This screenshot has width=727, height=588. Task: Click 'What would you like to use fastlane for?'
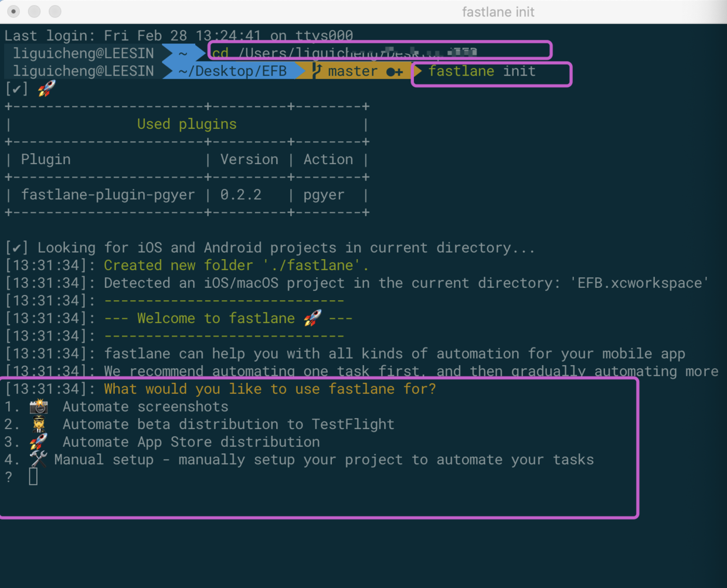tap(270, 389)
